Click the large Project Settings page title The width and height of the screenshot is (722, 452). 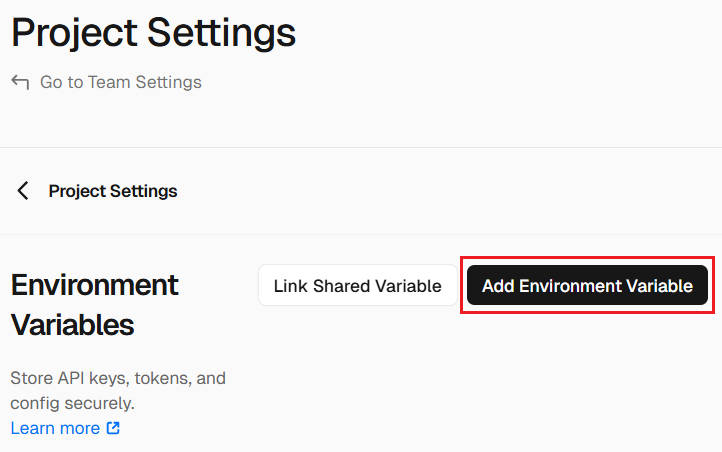click(153, 33)
